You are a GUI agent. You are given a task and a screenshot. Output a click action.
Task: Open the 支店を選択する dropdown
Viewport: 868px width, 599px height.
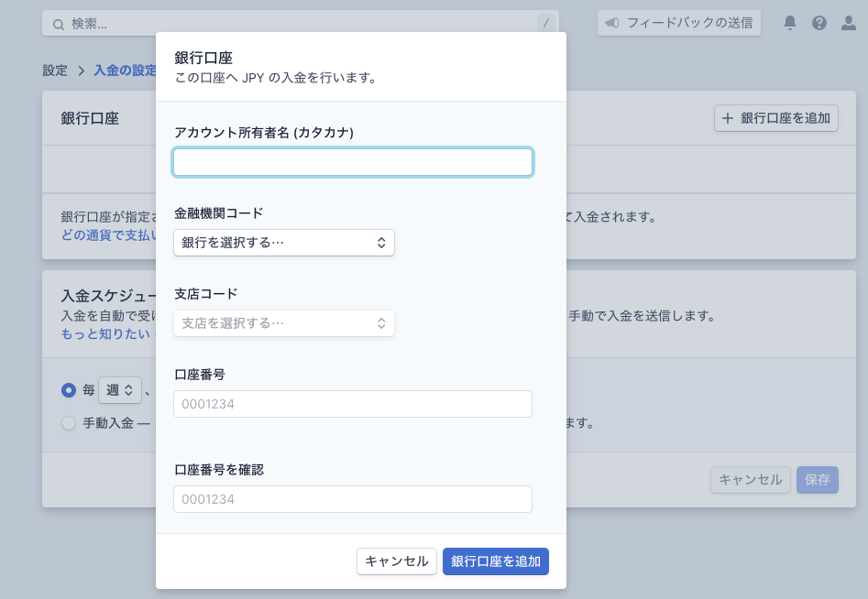point(283,323)
